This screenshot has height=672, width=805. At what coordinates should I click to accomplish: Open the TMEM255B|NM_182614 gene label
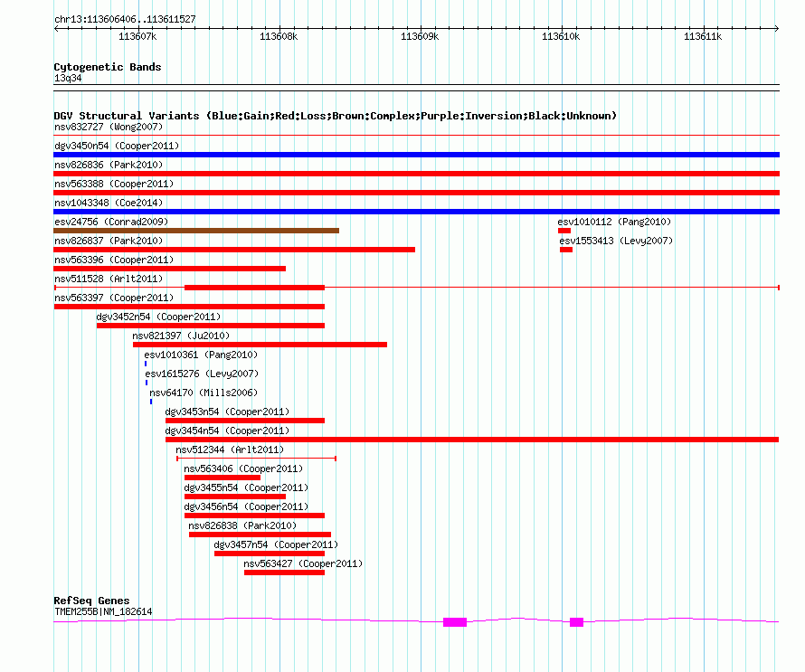pyautogui.click(x=103, y=611)
